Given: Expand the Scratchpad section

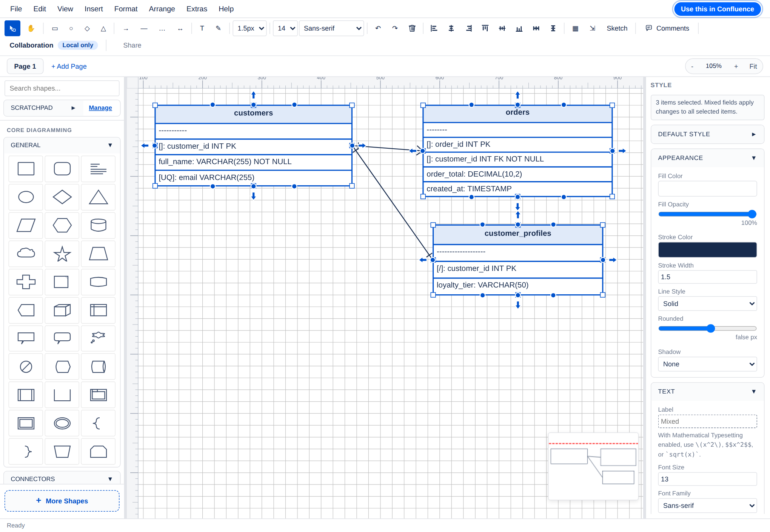Looking at the screenshot, I should 43,108.
